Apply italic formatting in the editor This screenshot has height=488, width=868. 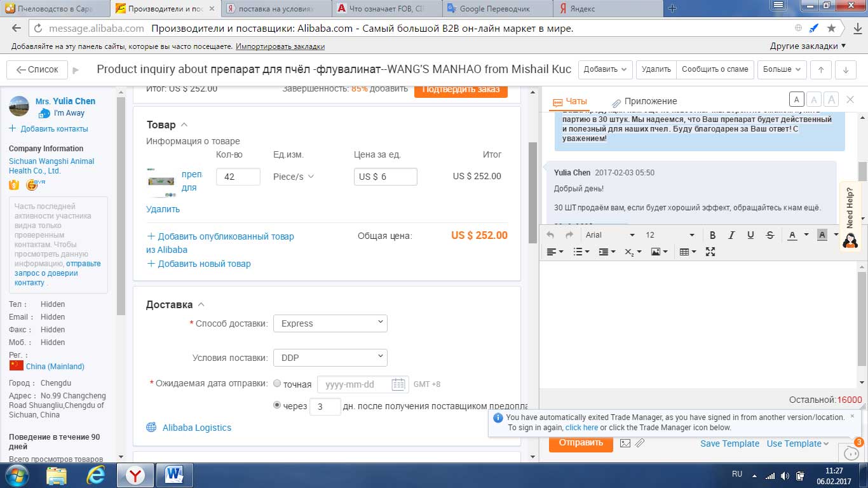731,235
